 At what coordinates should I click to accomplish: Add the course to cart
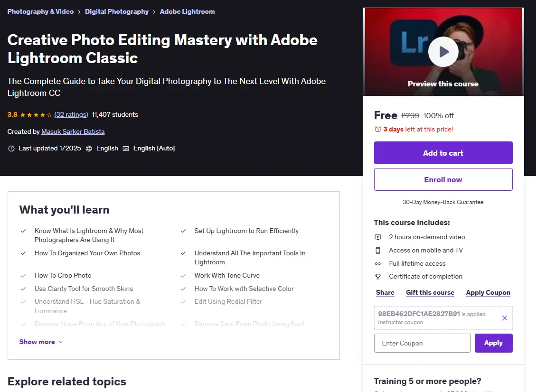[443, 153]
